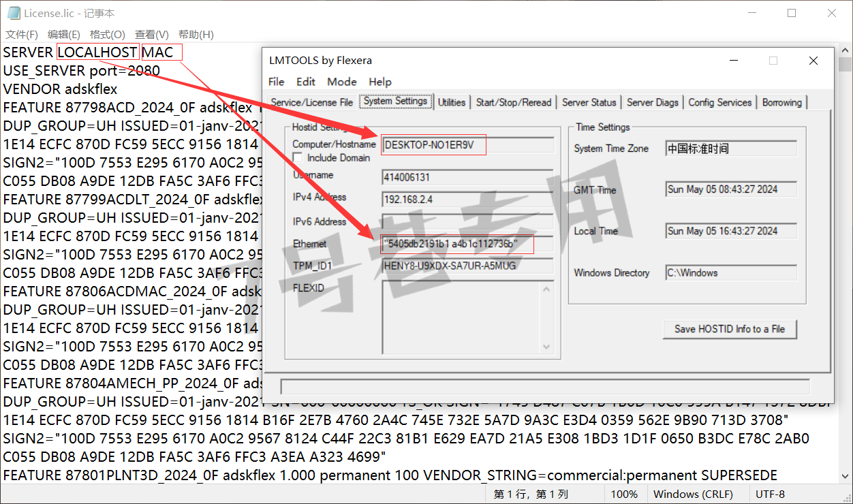
Task: Open the Edit menu in LMTOOLS
Action: click(x=306, y=82)
